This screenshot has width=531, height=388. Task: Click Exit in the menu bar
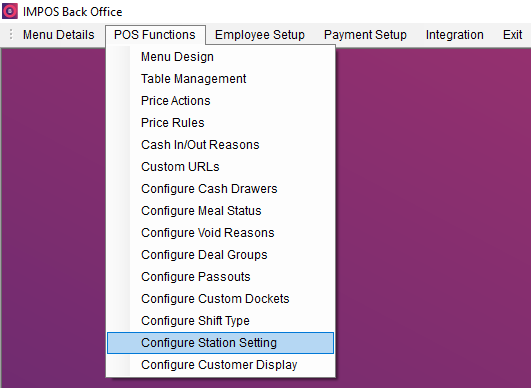click(512, 35)
